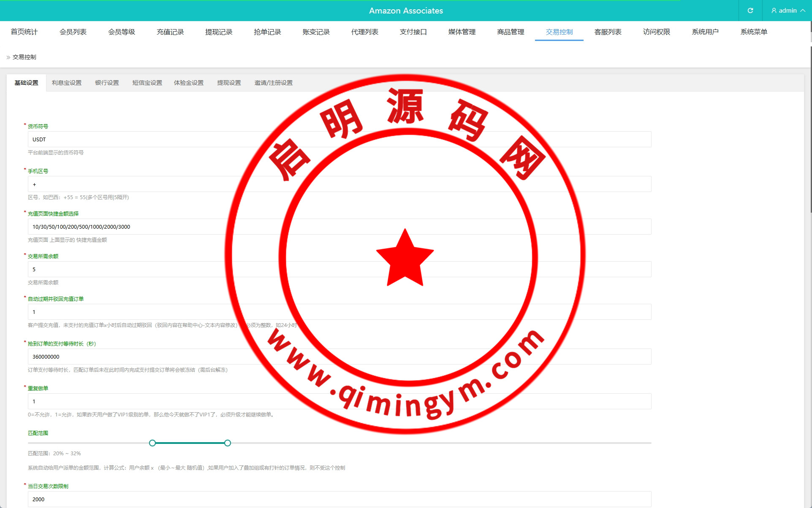The height and width of the screenshot is (508, 812).
Task: Go to 商品管理 menu item
Action: point(510,32)
